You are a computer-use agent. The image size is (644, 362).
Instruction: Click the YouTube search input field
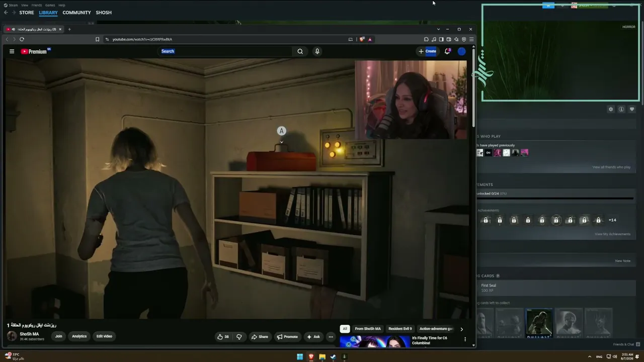pyautogui.click(x=225, y=51)
